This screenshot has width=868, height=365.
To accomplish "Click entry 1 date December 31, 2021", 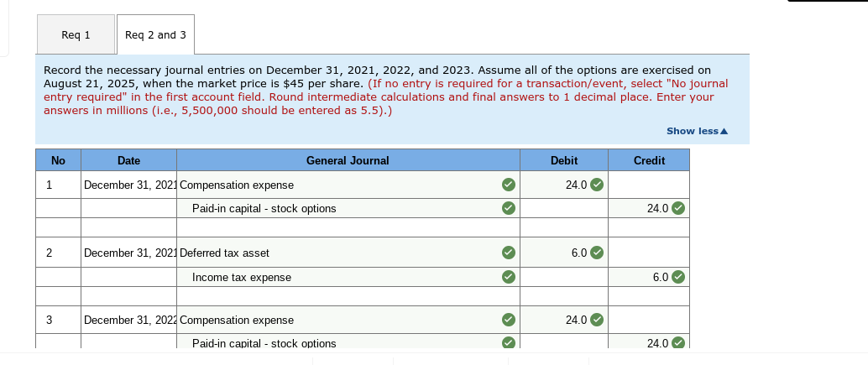I will tap(129, 185).
